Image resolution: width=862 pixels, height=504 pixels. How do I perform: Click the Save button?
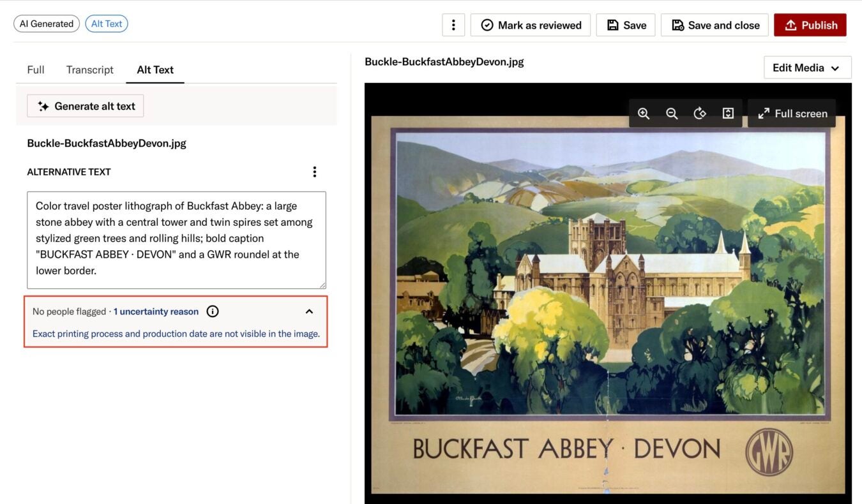coord(626,25)
